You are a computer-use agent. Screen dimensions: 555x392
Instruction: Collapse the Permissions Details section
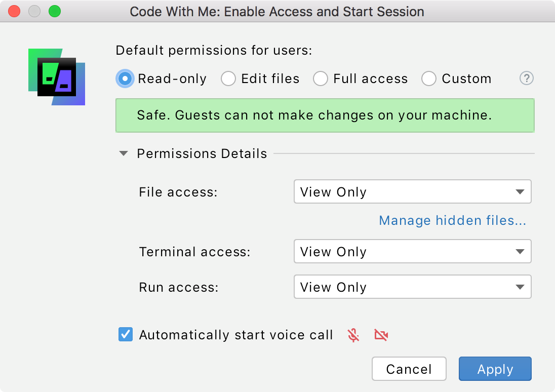pyautogui.click(x=123, y=153)
